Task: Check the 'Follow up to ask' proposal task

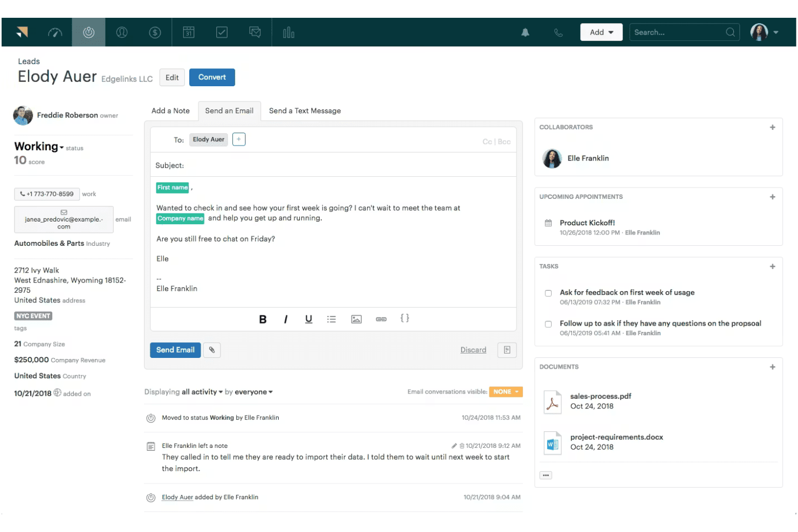Action: [x=548, y=324]
